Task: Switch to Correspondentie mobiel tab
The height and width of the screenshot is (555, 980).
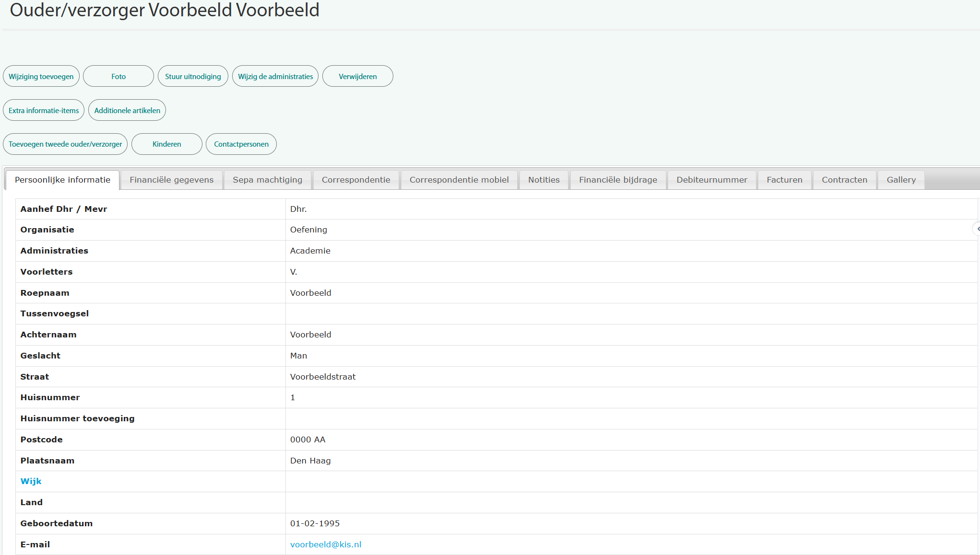Action: click(459, 180)
